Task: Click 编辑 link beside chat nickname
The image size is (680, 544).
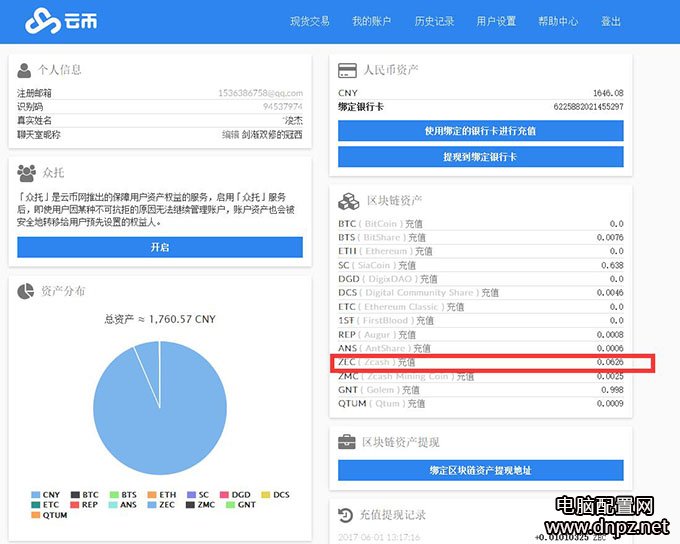Action: click(x=230, y=135)
